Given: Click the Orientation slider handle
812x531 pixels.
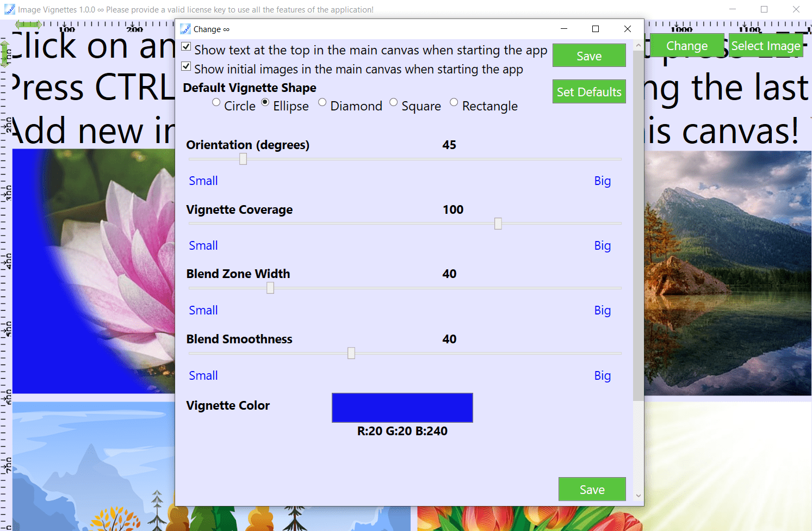Looking at the screenshot, I should tap(243, 159).
